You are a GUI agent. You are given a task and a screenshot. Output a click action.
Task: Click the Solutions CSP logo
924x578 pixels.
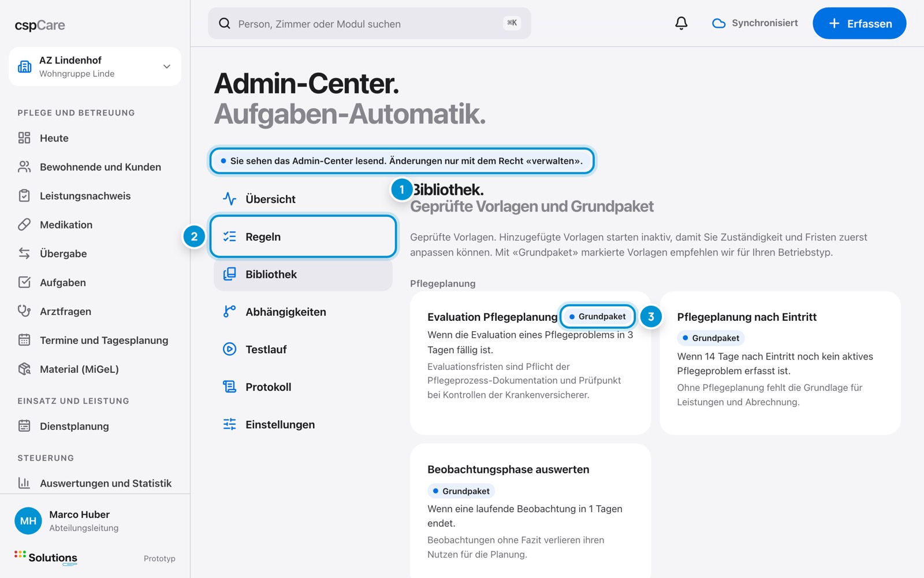click(x=46, y=557)
